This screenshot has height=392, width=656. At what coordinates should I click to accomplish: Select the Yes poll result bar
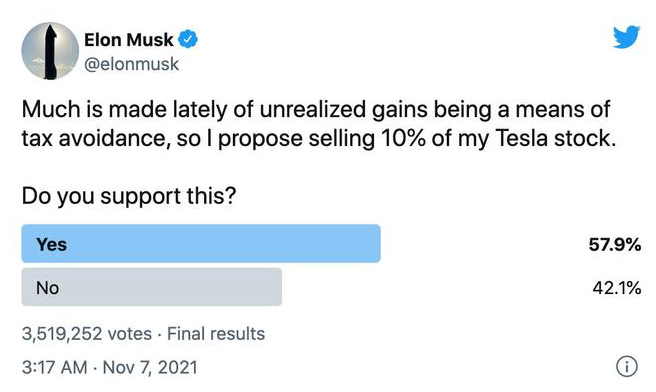point(201,243)
